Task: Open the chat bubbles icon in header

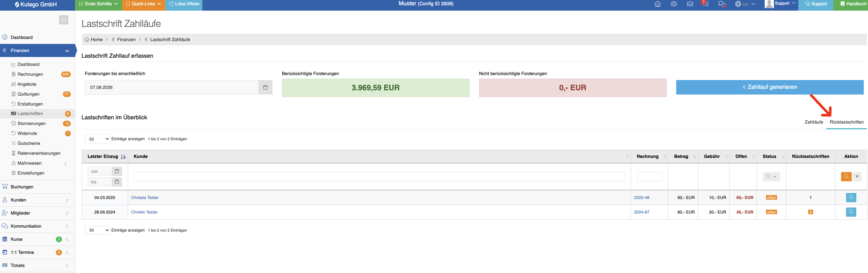Action: (722, 4)
